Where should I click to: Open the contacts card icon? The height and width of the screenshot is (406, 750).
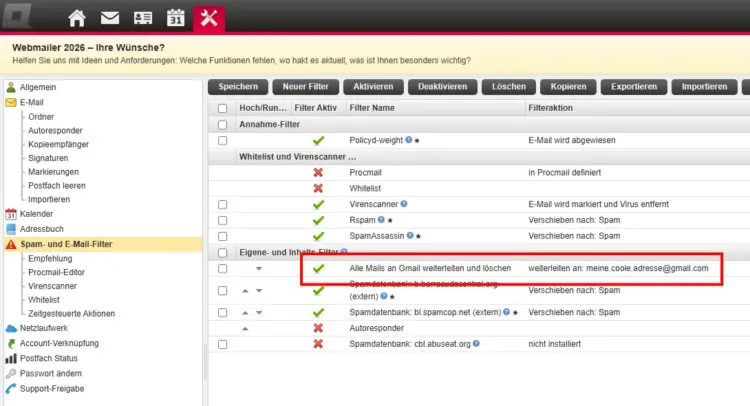(143, 18)
